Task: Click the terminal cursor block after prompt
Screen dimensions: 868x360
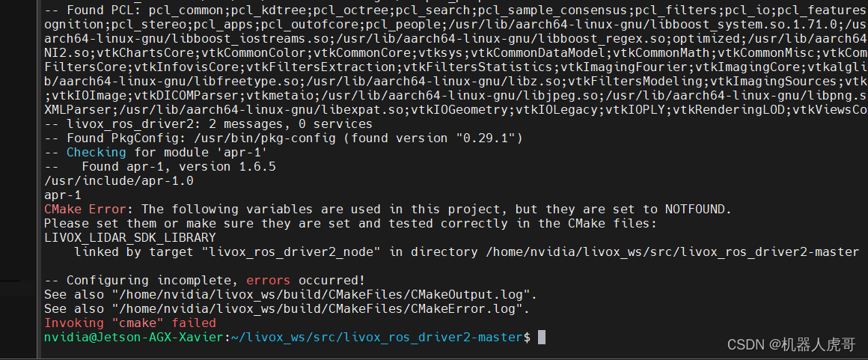Action: click(x=542, y=337)
